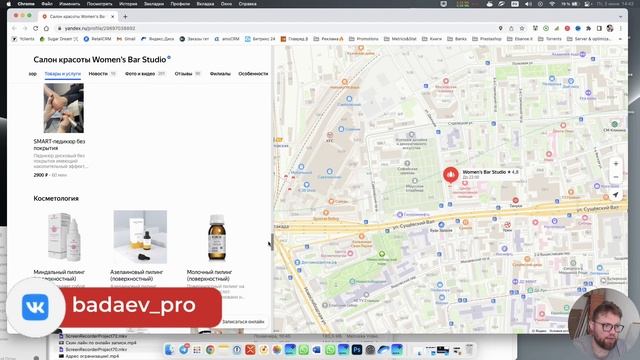The image size is (640, 360).
Task: Bookmark this page with the star icon
Action: (522, 28)
